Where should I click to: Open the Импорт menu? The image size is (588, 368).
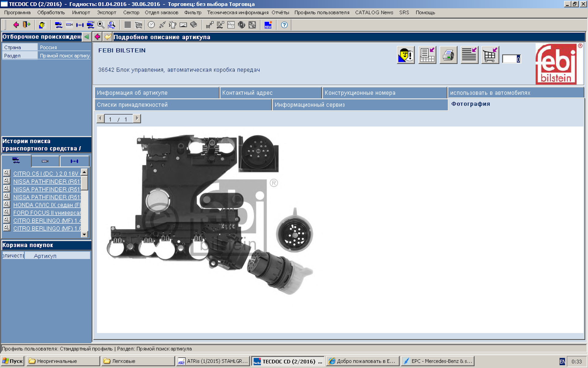pos(81,13)
